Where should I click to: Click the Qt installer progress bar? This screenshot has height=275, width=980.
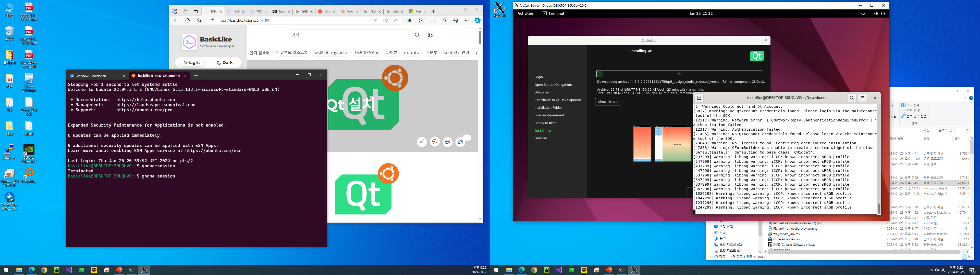pyautogui.click(x=679, y=74)
